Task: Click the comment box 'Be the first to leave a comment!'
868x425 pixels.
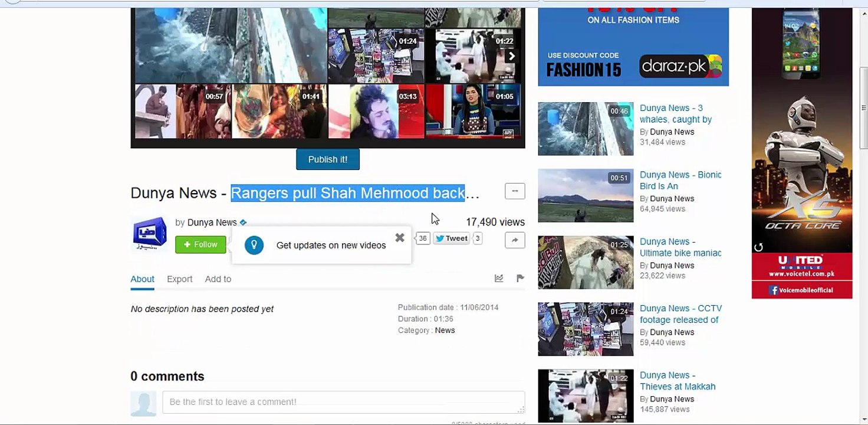Action: tap(344, 402)
